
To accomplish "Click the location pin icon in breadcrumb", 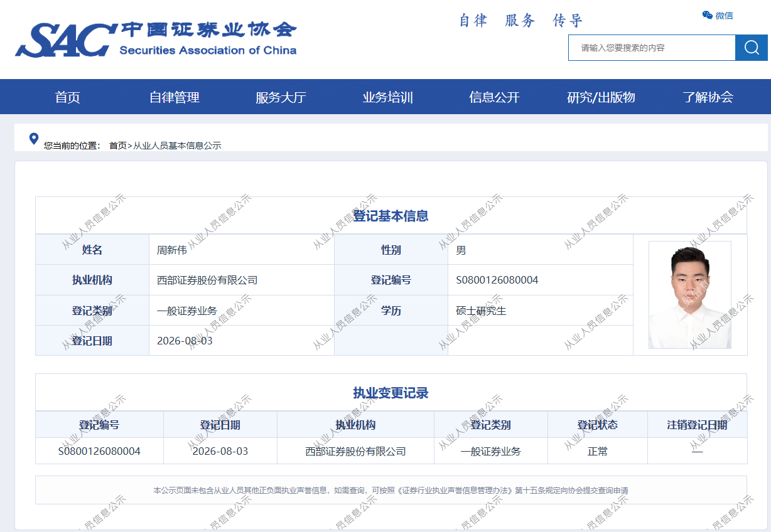I will (34, 139).
